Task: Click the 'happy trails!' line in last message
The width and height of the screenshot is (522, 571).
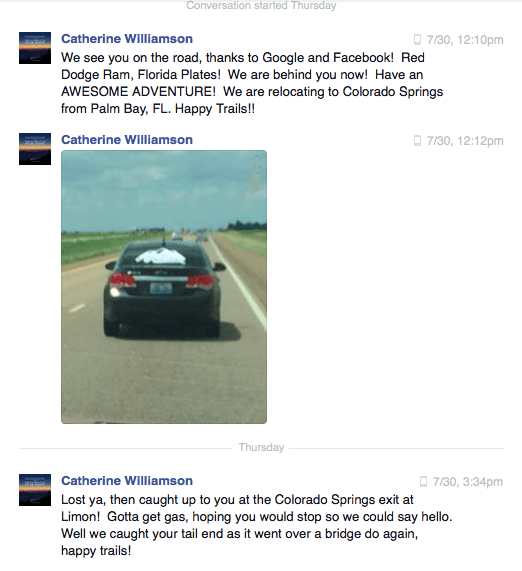Action: tap(96, 550)
